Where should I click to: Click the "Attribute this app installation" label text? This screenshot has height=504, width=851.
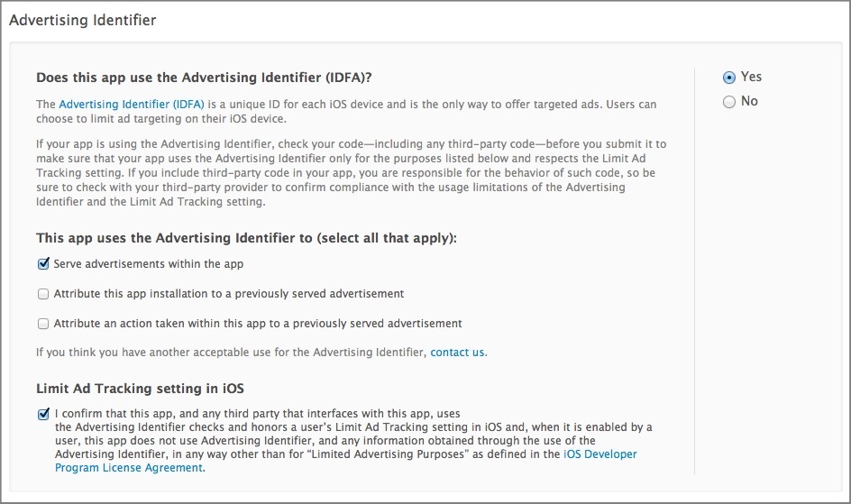pos(228,294)
